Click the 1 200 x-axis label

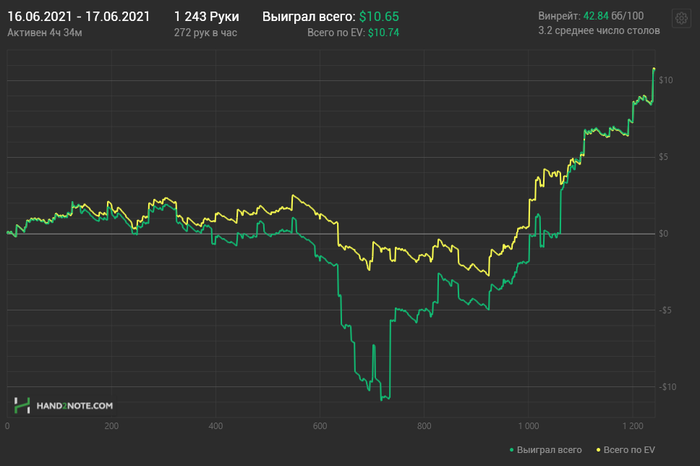(x=633, y=426)
